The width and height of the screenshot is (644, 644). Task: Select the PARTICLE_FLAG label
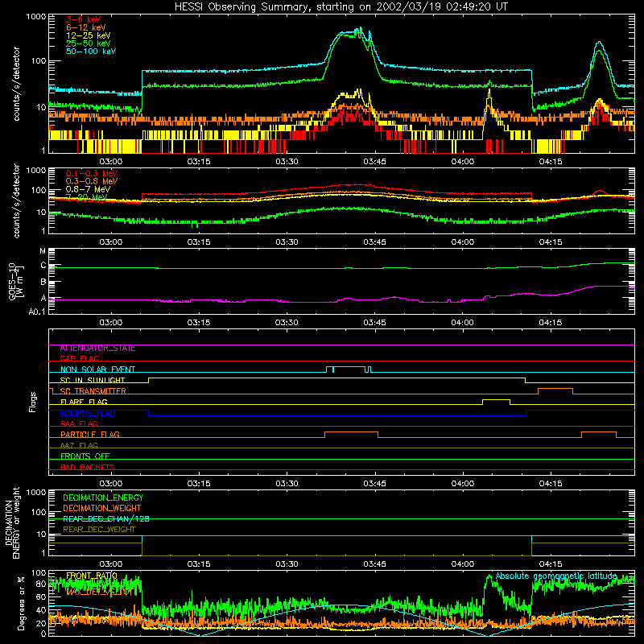click(90, 435)
